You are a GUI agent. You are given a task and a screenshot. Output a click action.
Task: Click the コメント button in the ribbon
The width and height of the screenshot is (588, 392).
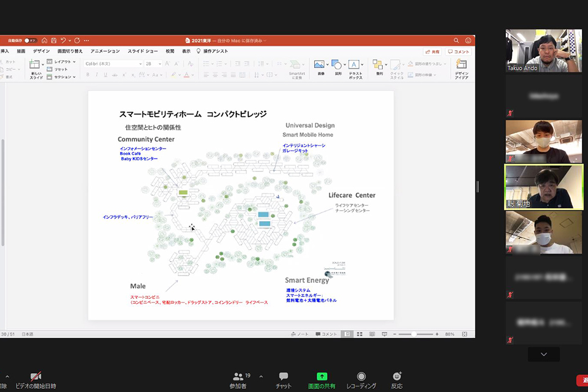(x=458, y=52)
